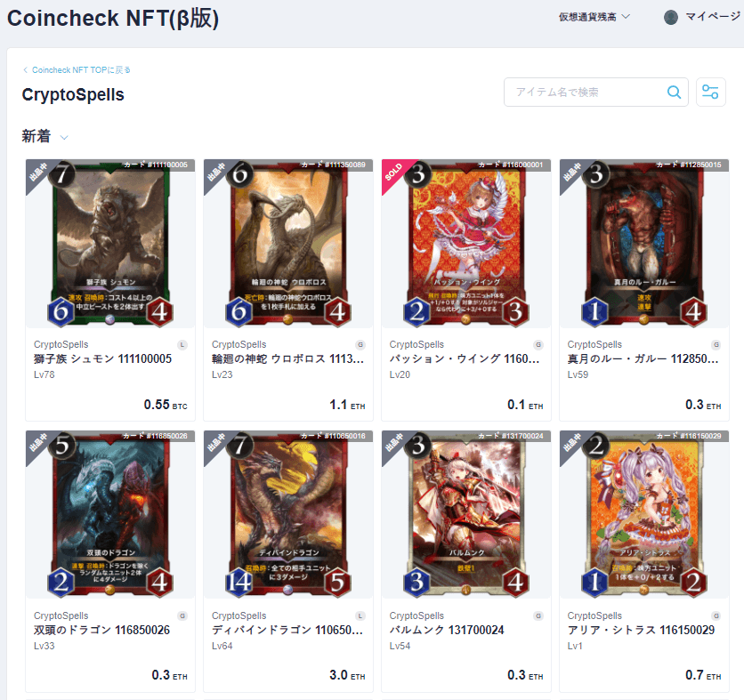
Task: Click the chevron next to 新着
Action: tap(64, 138)
